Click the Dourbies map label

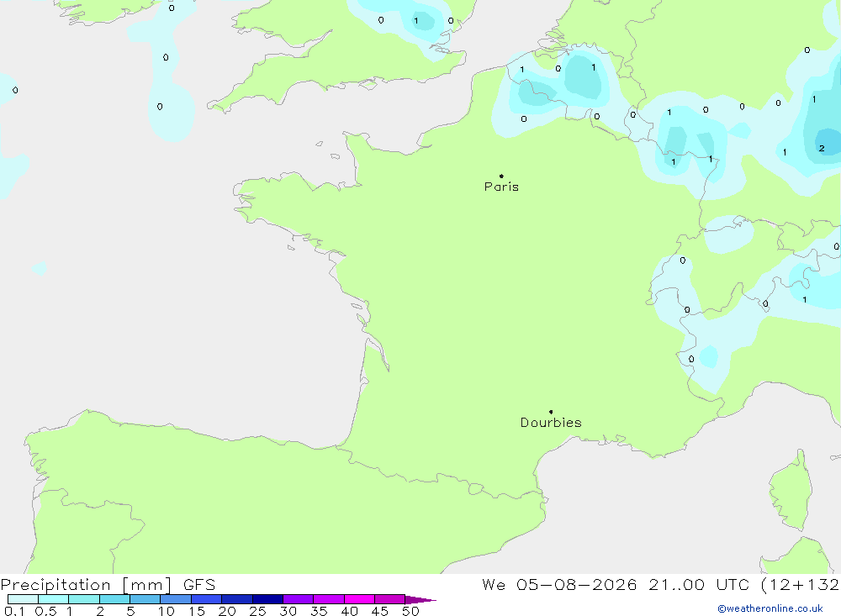[x=551, y=423]
